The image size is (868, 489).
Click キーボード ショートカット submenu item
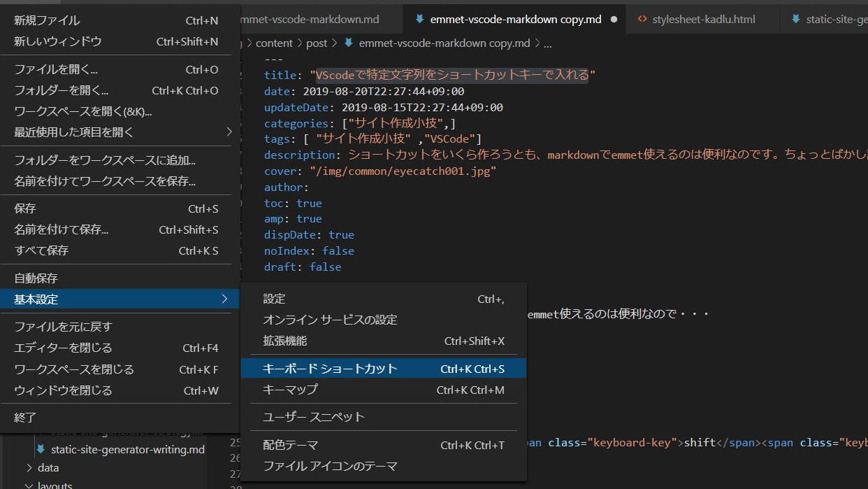click(383, 369)
